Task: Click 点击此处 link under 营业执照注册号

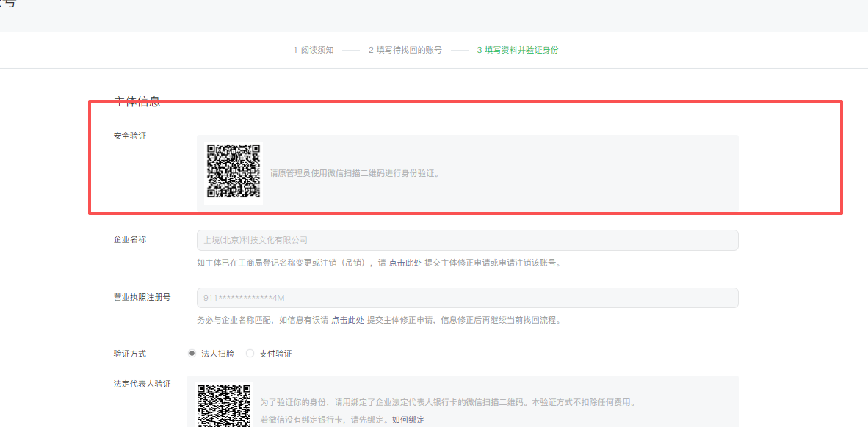Action: point(347,320)
